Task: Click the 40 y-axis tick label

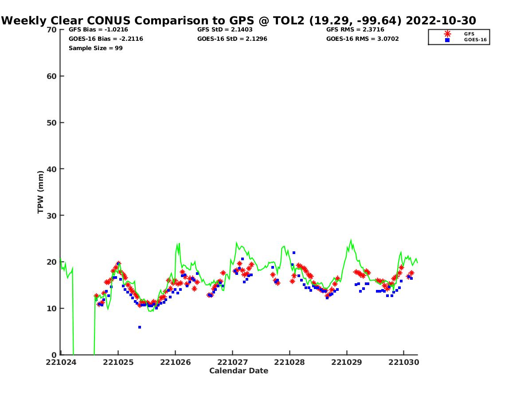Action: pos(52,169)
